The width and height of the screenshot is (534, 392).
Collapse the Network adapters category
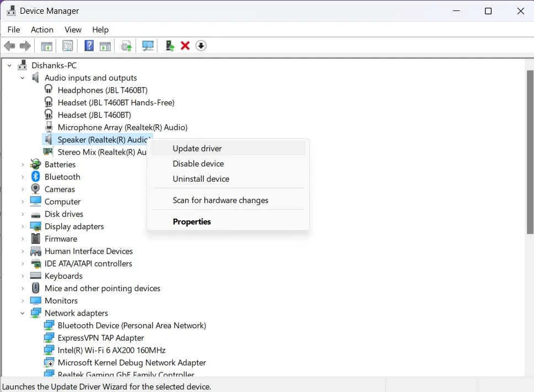click(23, 313)
